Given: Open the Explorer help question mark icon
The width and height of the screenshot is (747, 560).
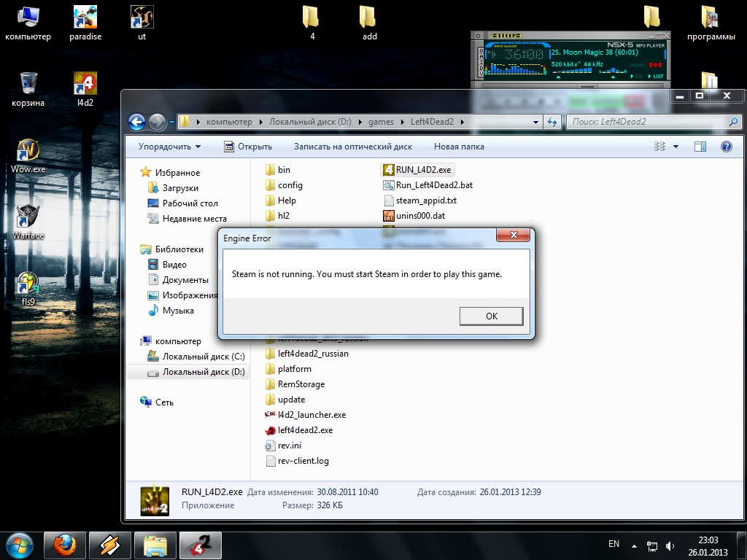Looking at the screenshot, I should point(726,147).
